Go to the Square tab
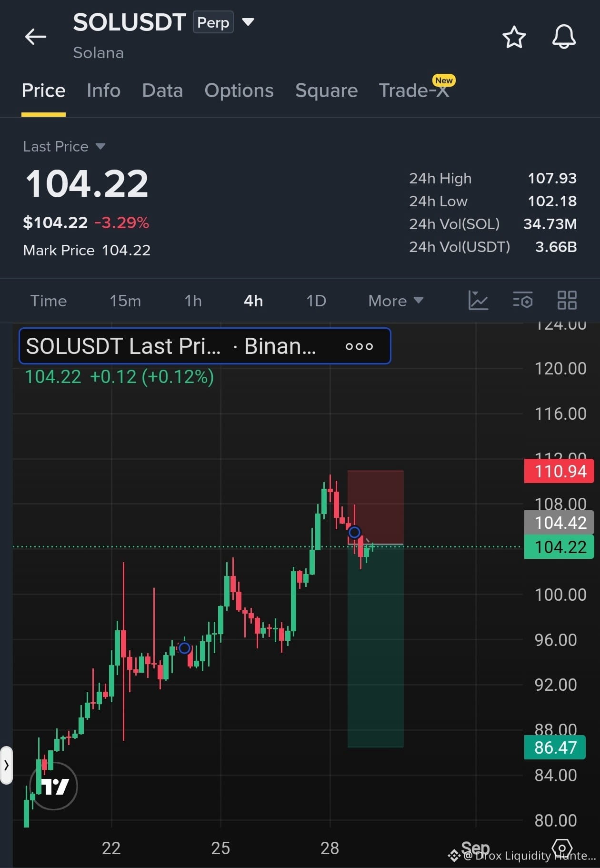600x868 pixels. [x=326, y=91]
